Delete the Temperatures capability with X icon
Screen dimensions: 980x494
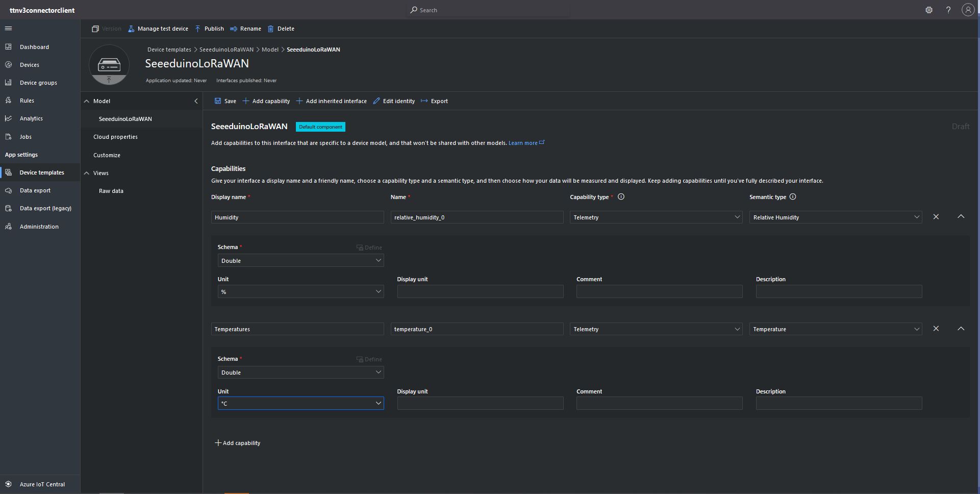pos(936,329)
